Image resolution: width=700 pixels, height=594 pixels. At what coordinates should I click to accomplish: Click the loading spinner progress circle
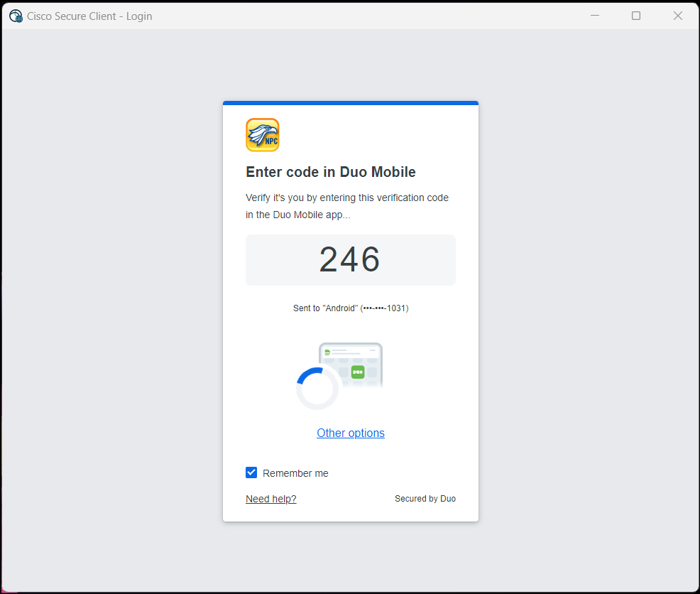[x=317, y=389]
